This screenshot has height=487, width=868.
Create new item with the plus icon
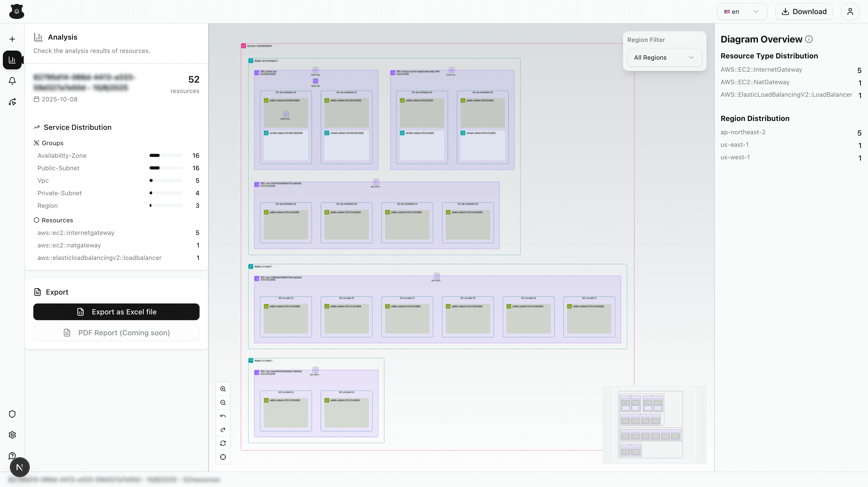tap(12, 39)
